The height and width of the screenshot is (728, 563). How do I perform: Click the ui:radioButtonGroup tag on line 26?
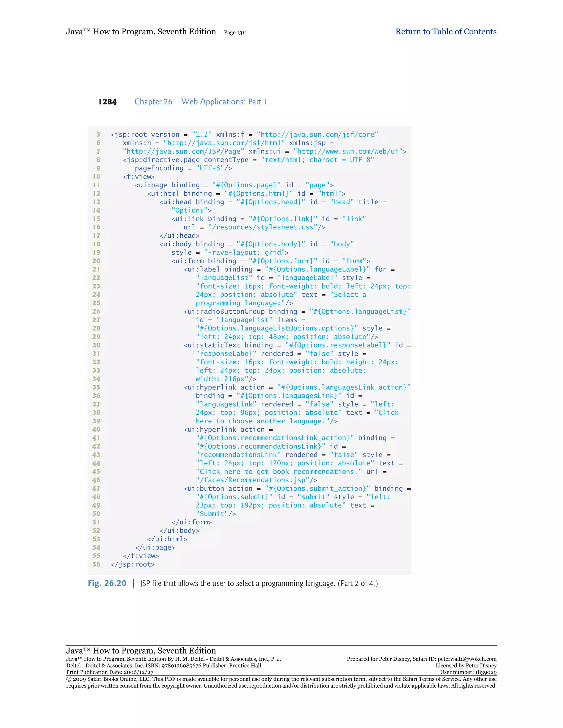pos(224,311)
